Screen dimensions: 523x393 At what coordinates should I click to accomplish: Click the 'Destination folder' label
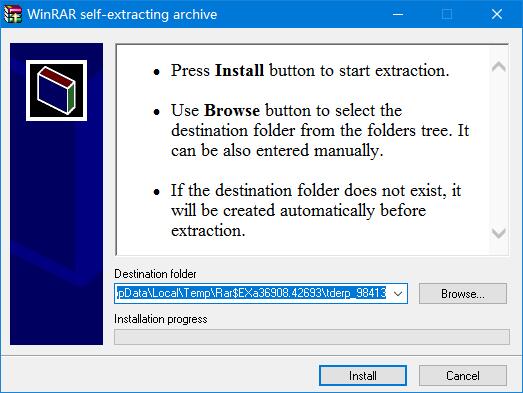(x=155, y=274)
